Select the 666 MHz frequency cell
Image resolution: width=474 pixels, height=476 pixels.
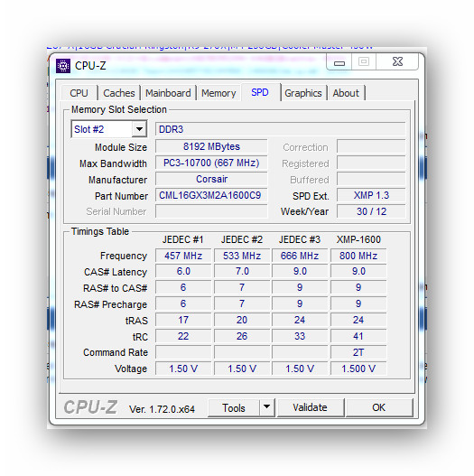point(300,256)
